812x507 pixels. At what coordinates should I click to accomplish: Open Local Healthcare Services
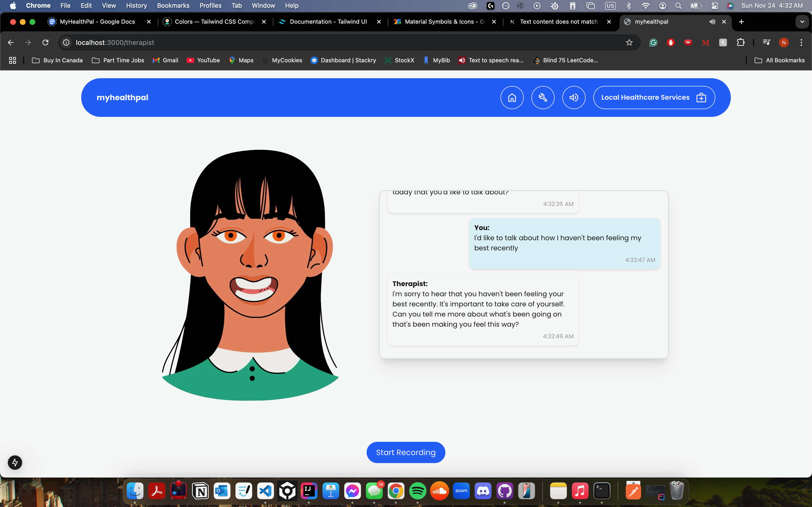coord(654,98)
